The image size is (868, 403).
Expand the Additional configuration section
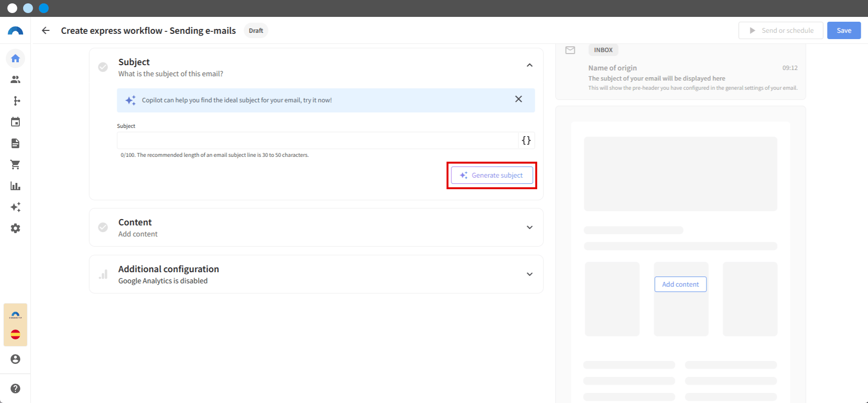529,274
